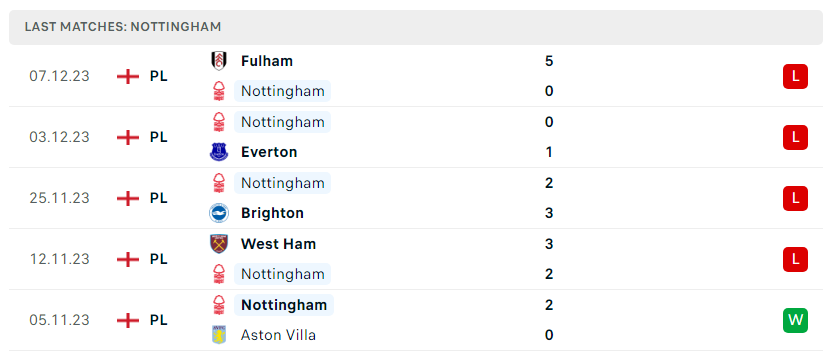Screen dimensions: 831x360
Task: Open the Aston Villa team link
Action: click(278, 335)
